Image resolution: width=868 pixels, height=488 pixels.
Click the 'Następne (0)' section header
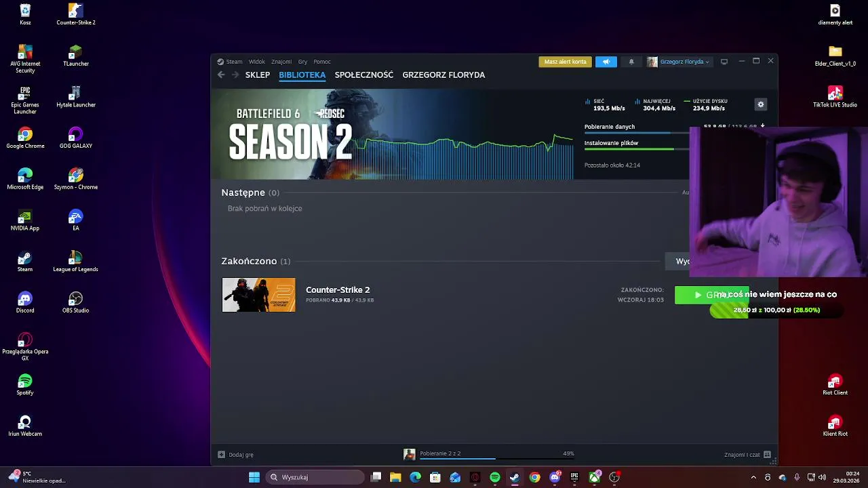click(250, 192)
